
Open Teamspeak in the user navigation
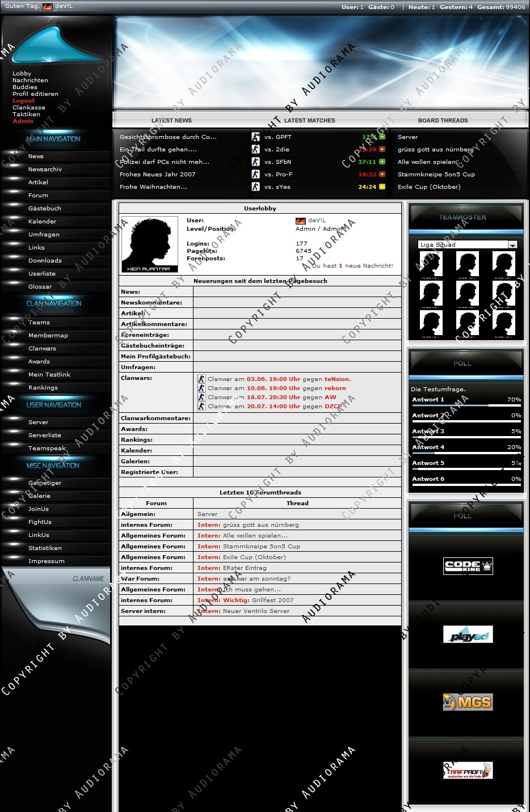point(47,449)
